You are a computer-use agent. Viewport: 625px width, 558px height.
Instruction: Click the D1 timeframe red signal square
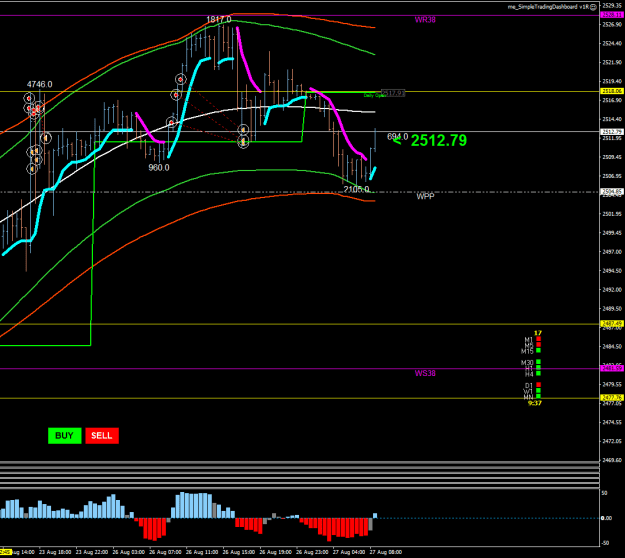(x=539, y=385)
